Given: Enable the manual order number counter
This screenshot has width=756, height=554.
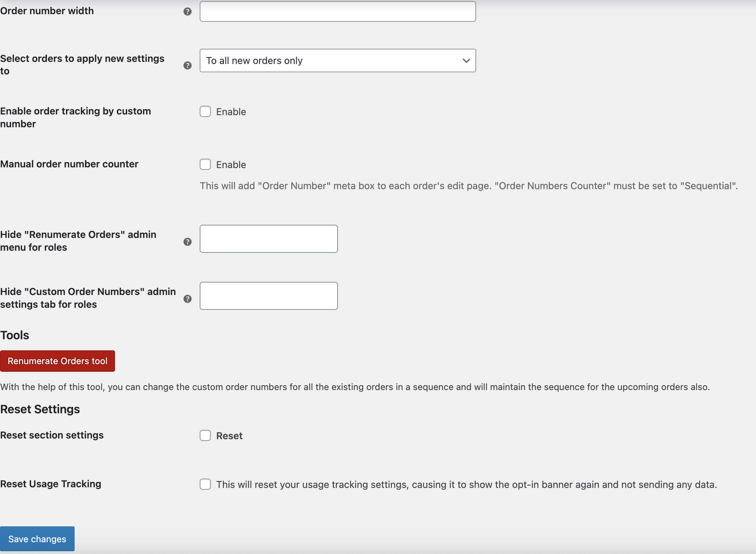Looking at the screenshot, I should point(205,164).
